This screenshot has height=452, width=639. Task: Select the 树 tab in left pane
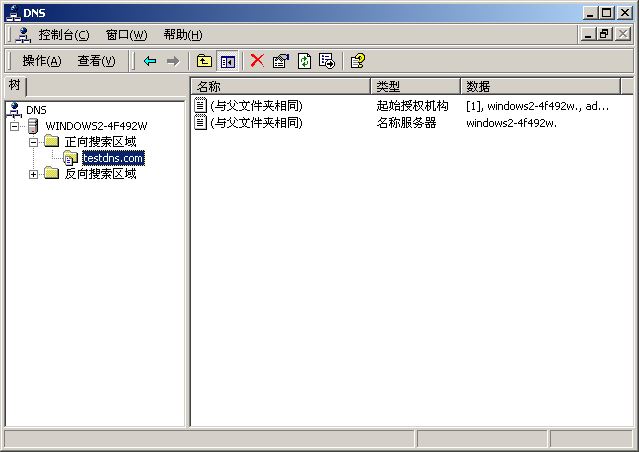[14, 86]
